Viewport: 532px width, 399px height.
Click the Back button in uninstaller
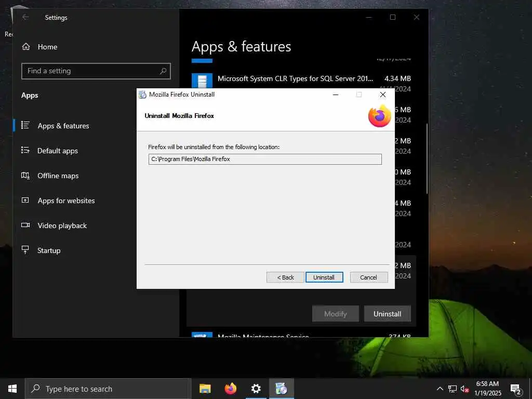285,277
